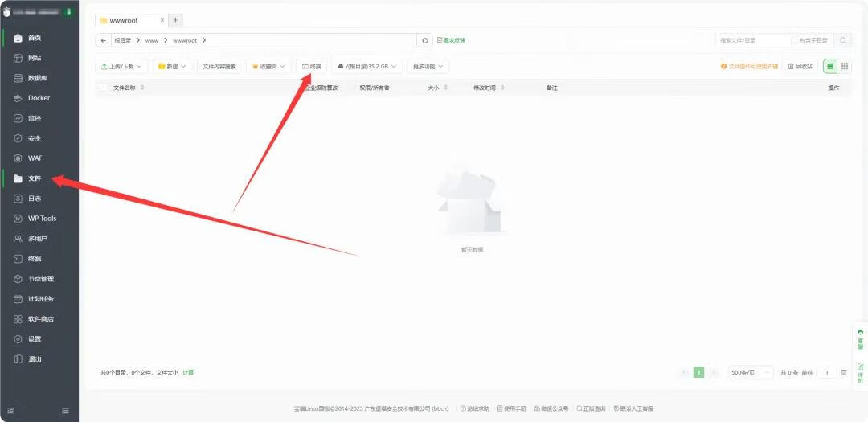Viewport: 868px width, 422px height.
Task: Select 文件 files in the sidebar
Action: point(35,179)
